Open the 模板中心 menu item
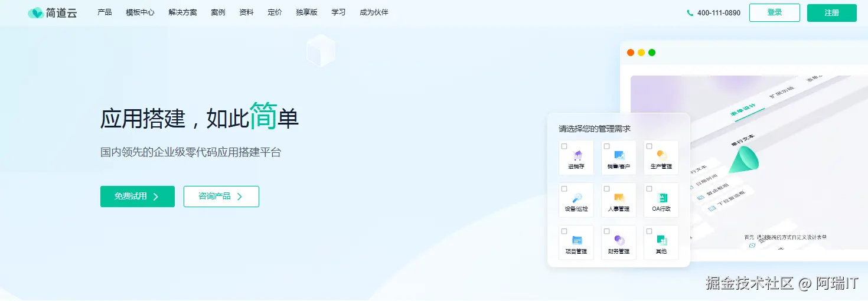Viewport: 868px width, 301px height. coord(140,12)
